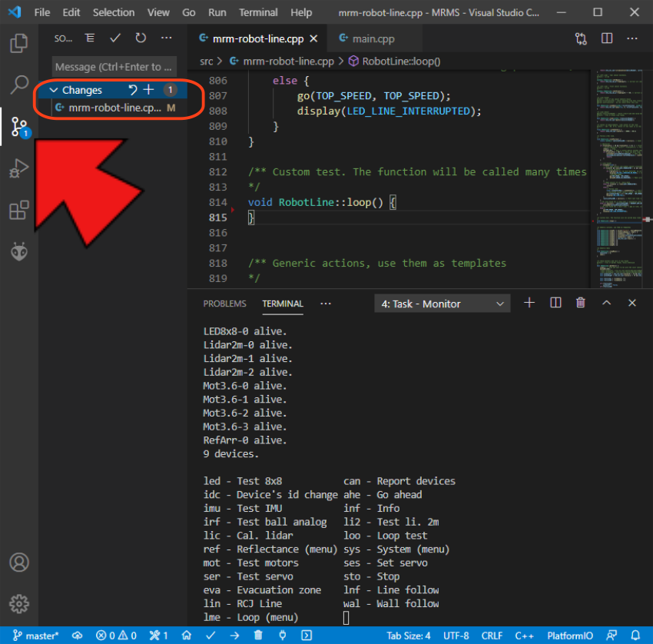Kill the terminal with the trash icon
The height and width of the screenshot is (644, 653).
point(581,304)
